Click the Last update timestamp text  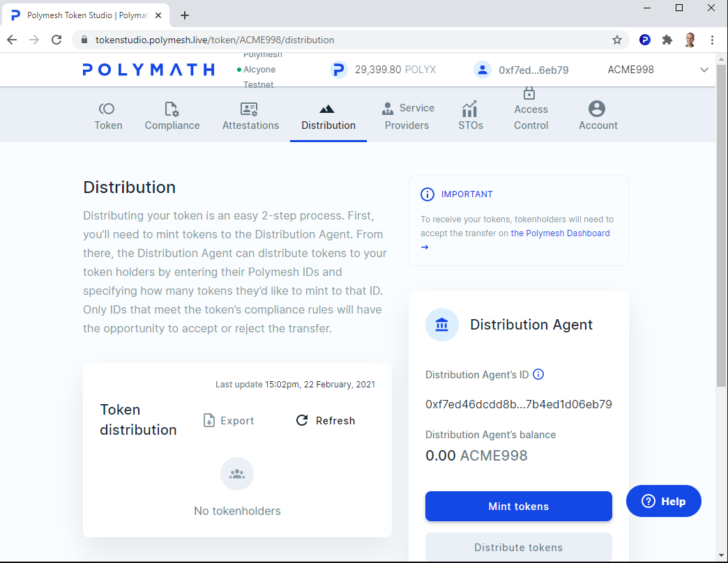tap(295, 385)
